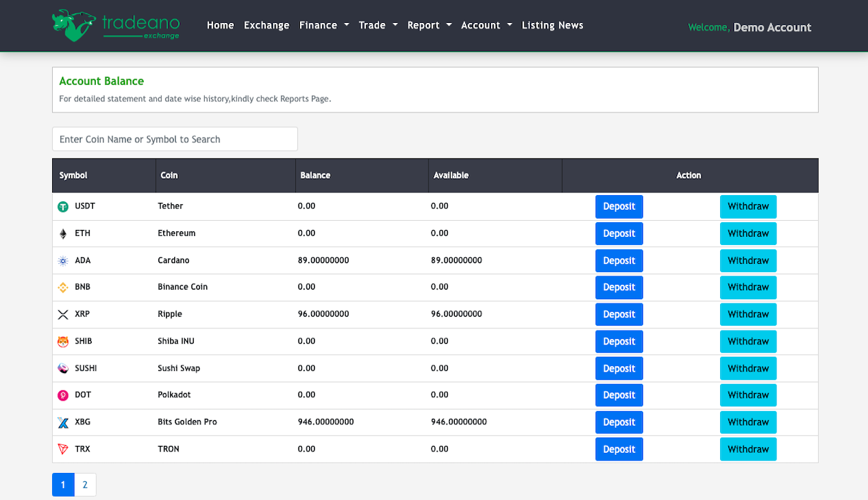868x500 pixels.
Task: Click the Binance Coin name text
Action: coord(183,287)
